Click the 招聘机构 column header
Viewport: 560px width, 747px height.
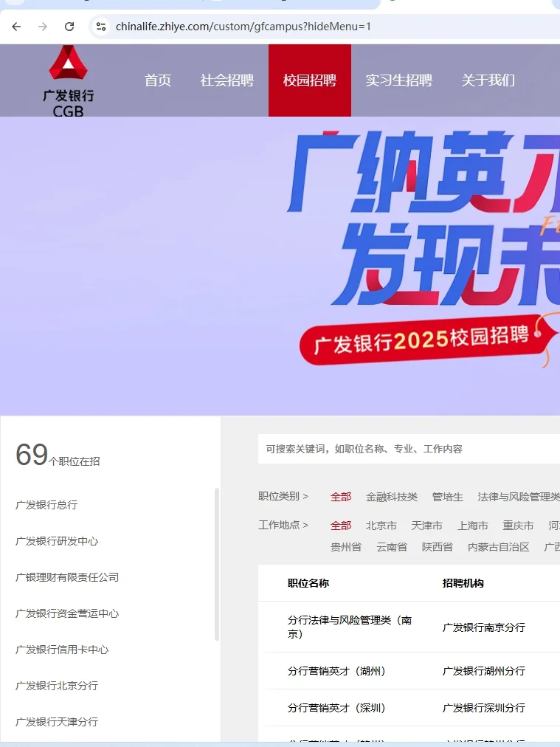tap(463, 583)
